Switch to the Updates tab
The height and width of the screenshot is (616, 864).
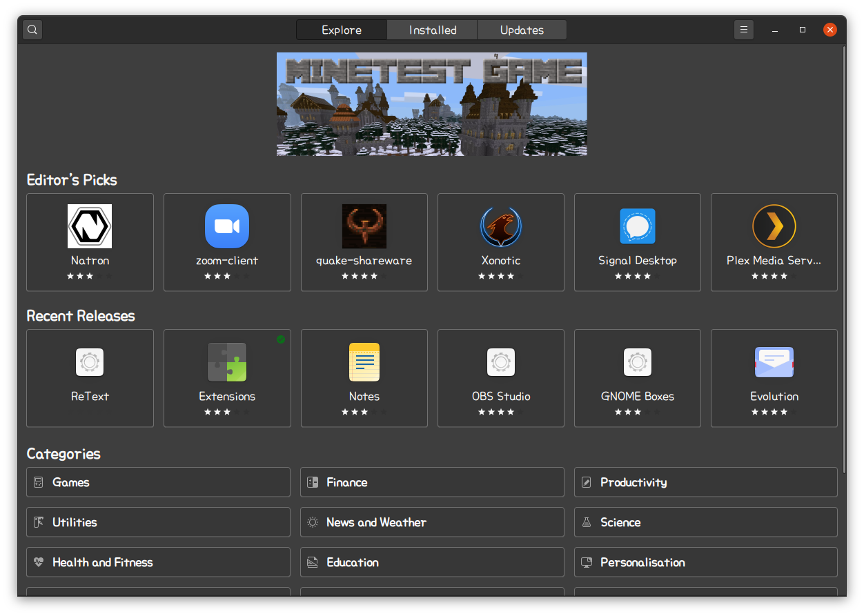pos(522,30)
